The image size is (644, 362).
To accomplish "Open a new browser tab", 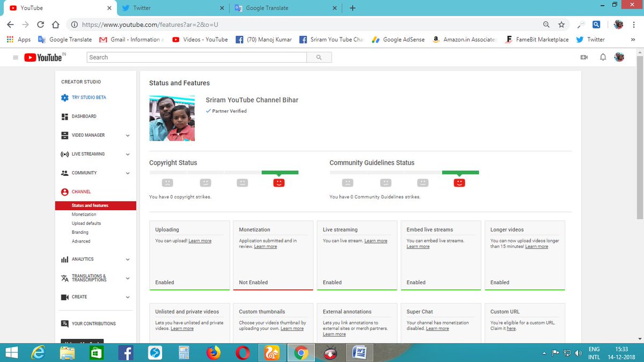I will tap(353, 8).
